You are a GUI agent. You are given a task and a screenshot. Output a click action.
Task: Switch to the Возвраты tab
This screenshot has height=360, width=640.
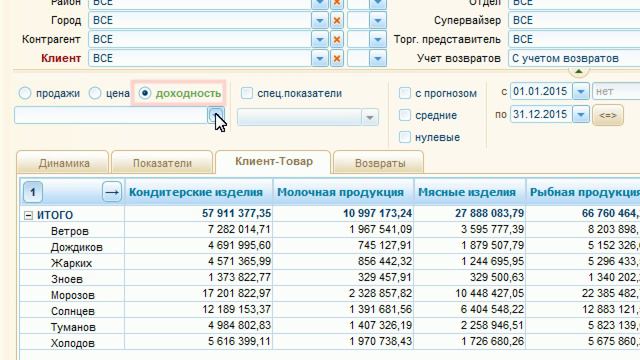coord(380,163)
